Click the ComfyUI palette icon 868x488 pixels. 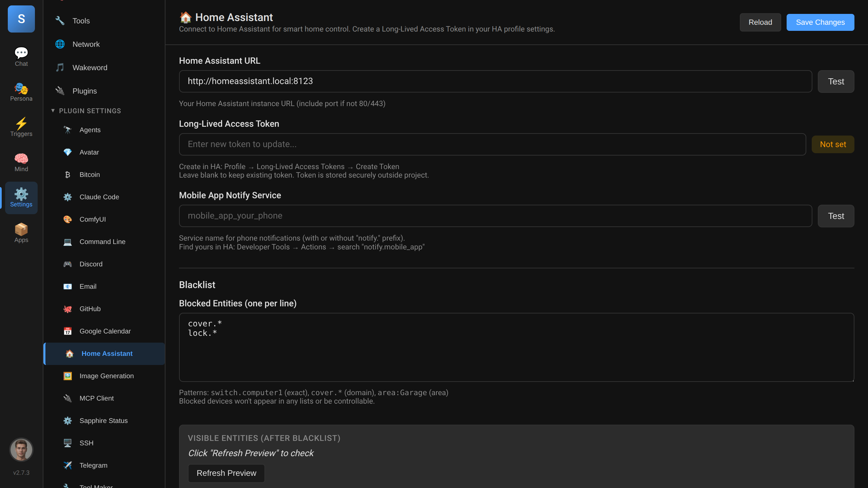coord(67,219)
